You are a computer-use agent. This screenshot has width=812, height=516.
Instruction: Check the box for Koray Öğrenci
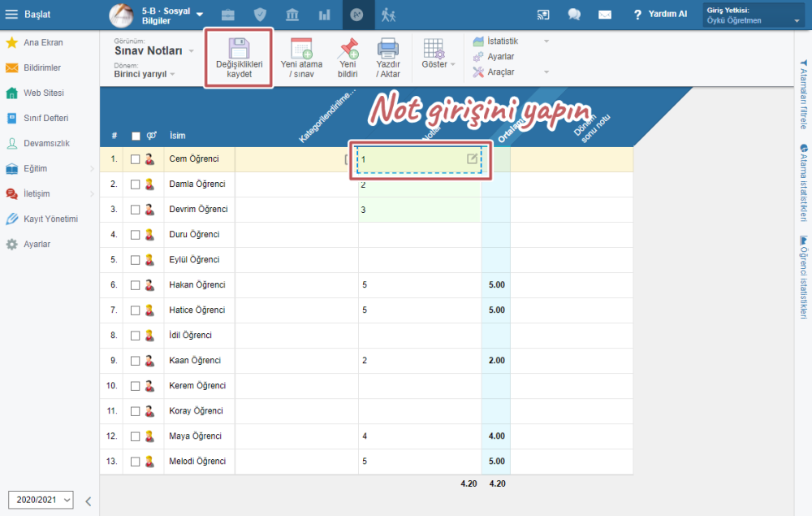coord(135,411)
